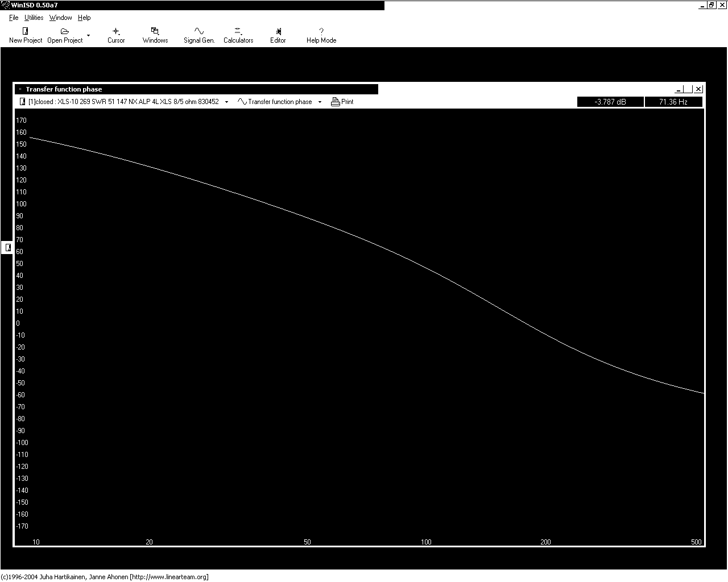Click the Open Project folder icon
This screenshot has height=582, width=728.
click(x=64, y=31)
